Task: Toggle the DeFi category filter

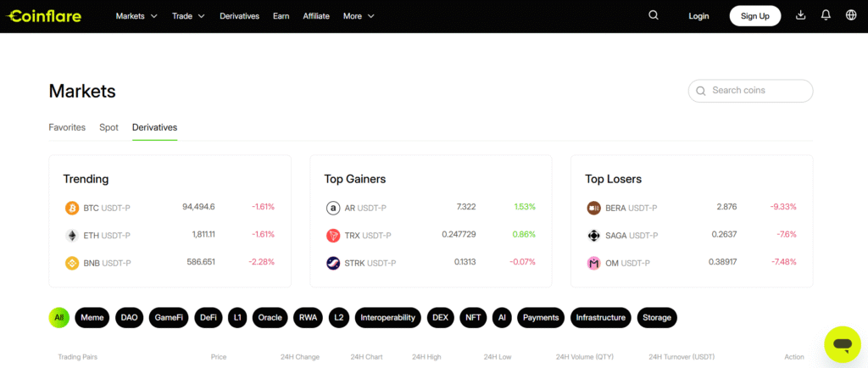Action: coord(208,318)
